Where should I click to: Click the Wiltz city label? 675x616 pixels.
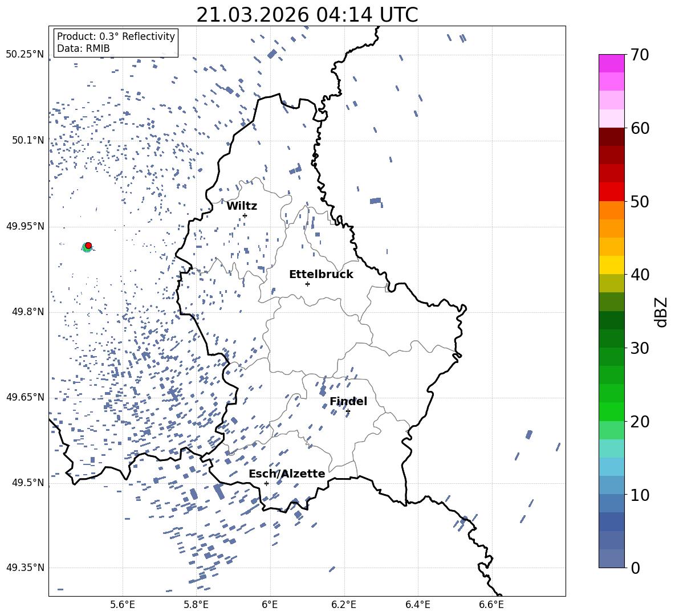[x=242, y=206]
